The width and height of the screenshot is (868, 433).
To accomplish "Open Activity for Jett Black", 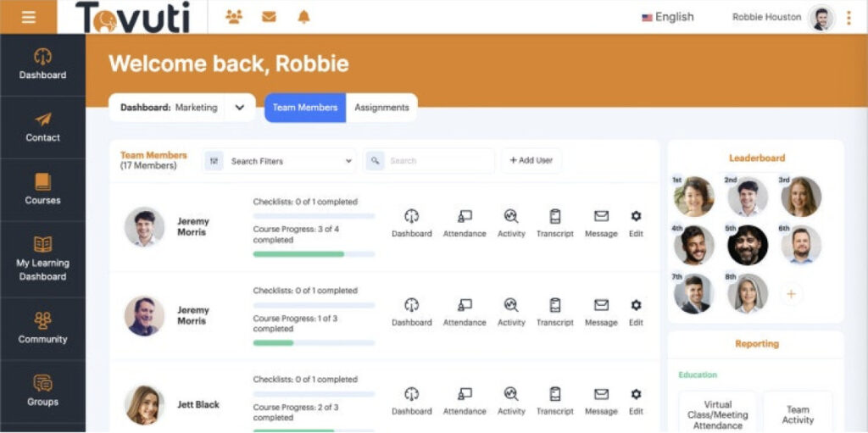I will pyautogui.click(x=511, y=402).
